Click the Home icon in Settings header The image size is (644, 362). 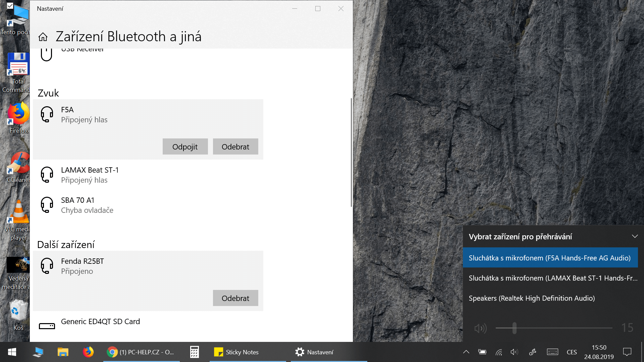[x=43, y=37]
